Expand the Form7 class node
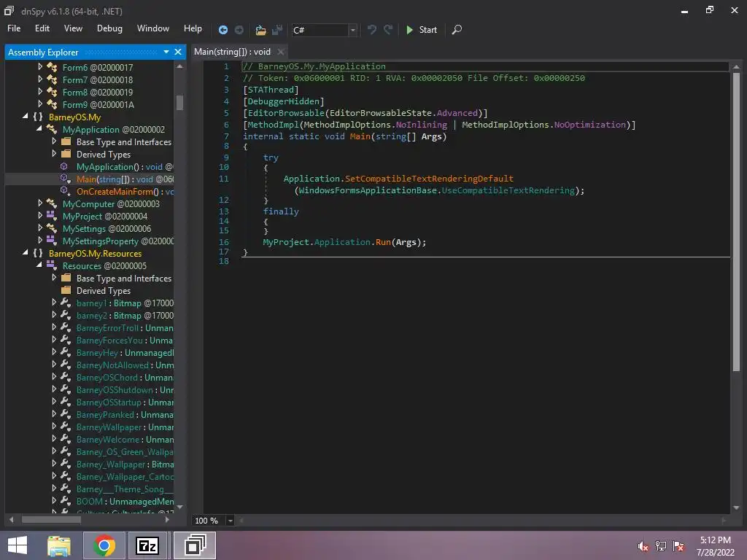747x560 pixels. (x=40, y=79)
